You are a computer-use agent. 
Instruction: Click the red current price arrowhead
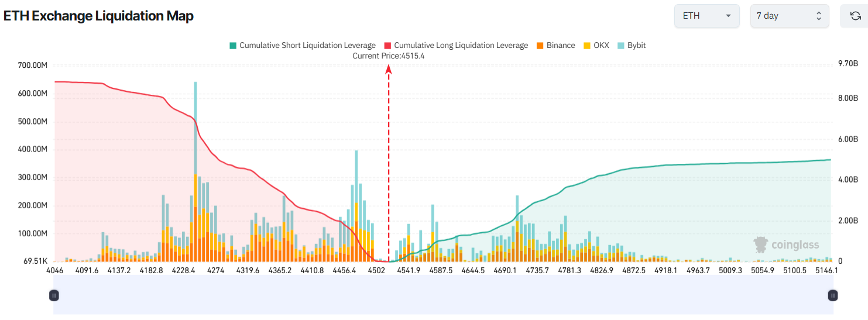click(388, 70)
